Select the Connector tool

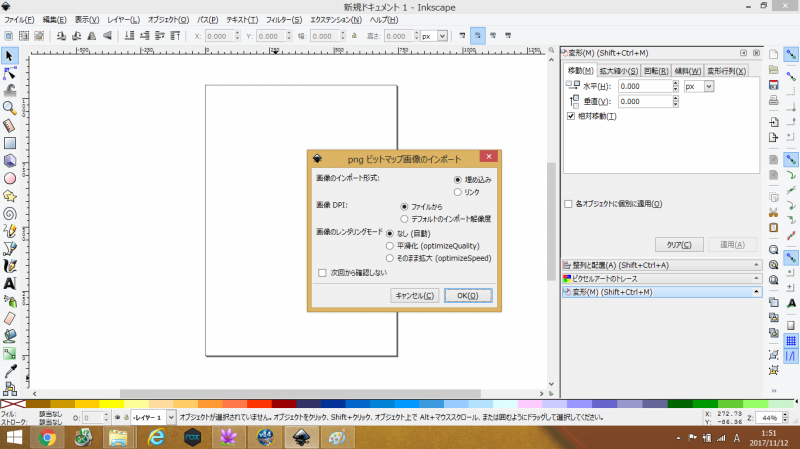point(9,389)
